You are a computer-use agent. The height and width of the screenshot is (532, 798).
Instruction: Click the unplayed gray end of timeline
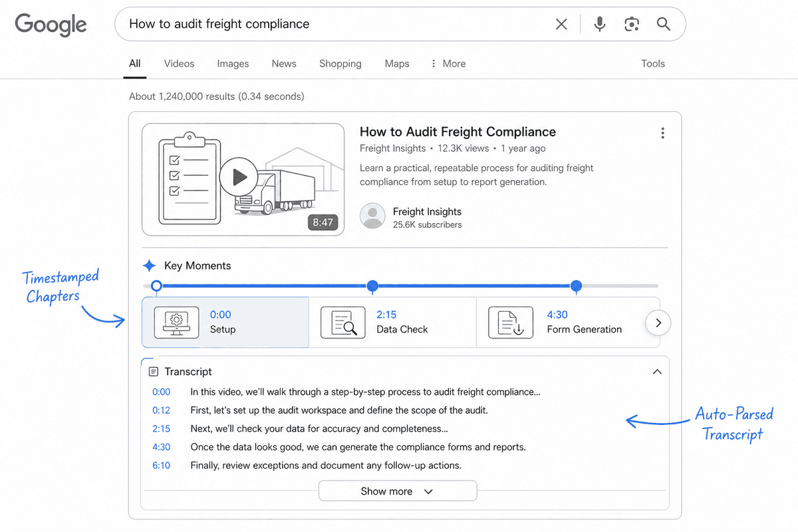tap(620, 286)
